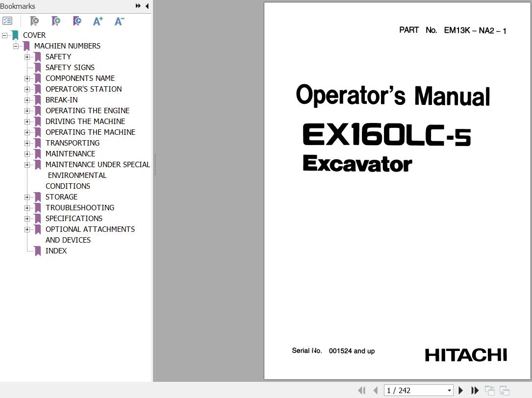
Task: Expand the DRIVING THE MACHINE bookmark
Action: pyautogui.click(x=27, y=122)
